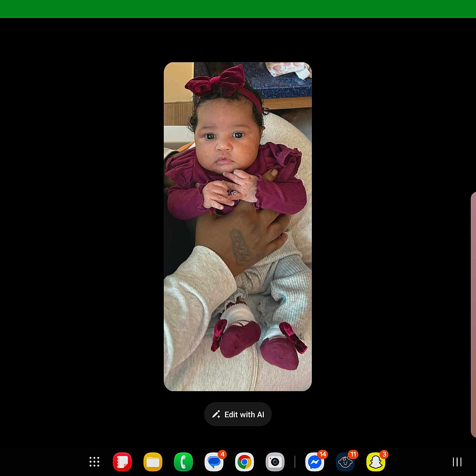The image size is (476, 476).
Task: Show recent apps with three-bar button
Action: (457, 462)
